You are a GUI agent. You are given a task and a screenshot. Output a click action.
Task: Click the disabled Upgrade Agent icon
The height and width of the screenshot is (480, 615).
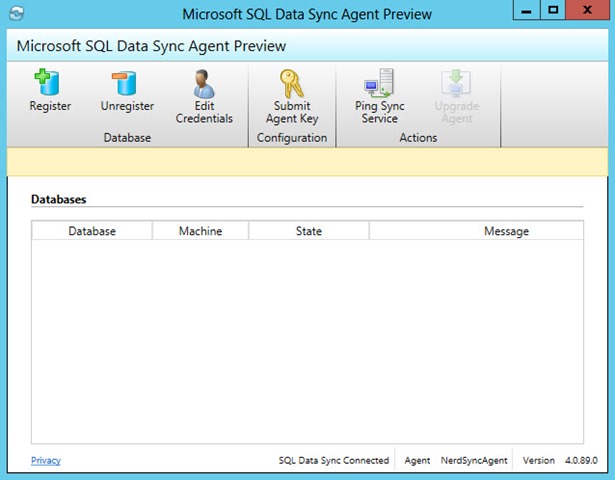[x=456, y=83]
